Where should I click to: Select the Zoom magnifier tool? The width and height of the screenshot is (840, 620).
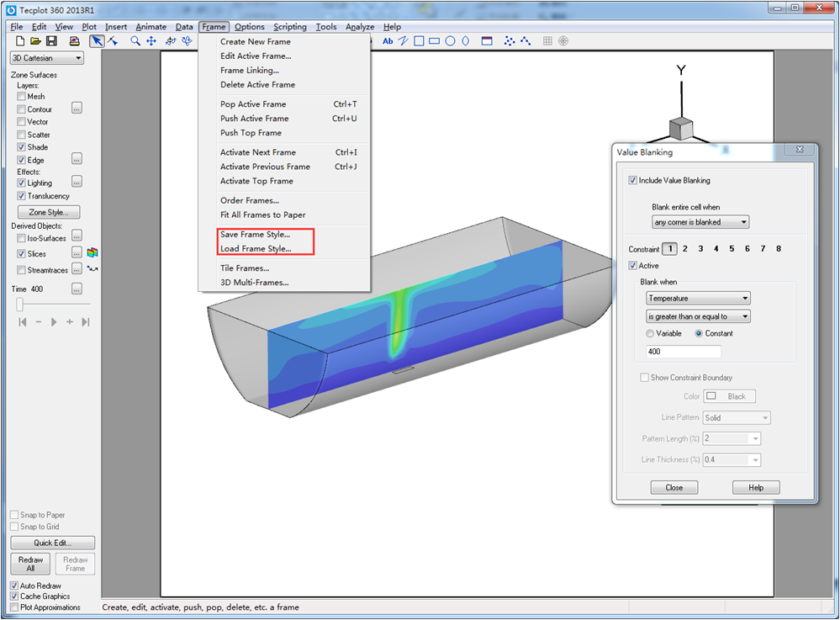point(135,41)
